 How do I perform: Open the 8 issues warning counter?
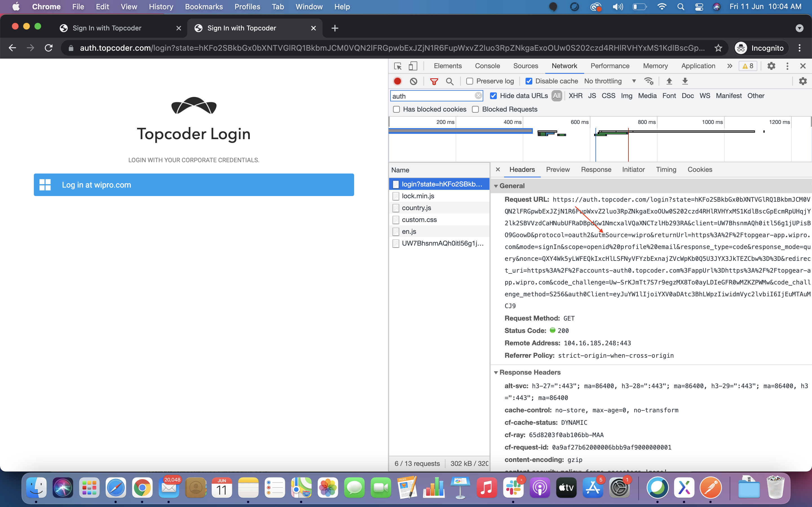click(748, 66)
